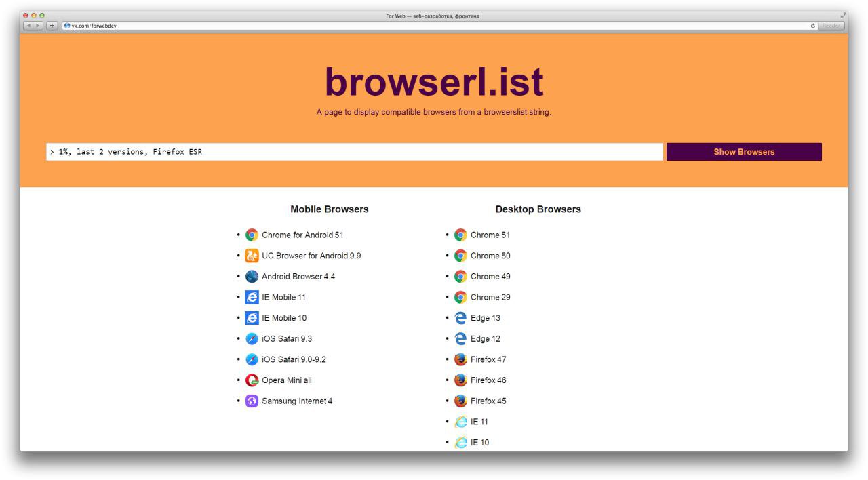Click the browserl.ist page title heading

click(434, 81)
